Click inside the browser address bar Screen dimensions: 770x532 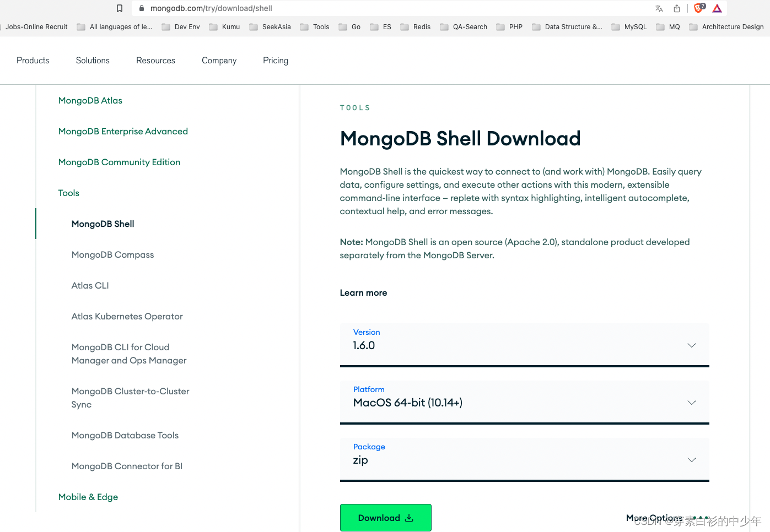tap(331, 8)
